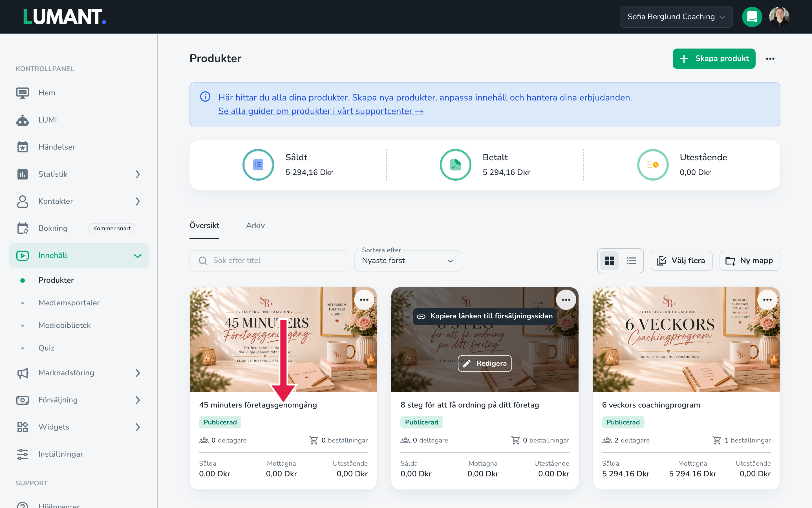Expand the Marknadsföring submenu chevron
The height and width of the screenshot is (508, 812).
(x=138, y=373)
